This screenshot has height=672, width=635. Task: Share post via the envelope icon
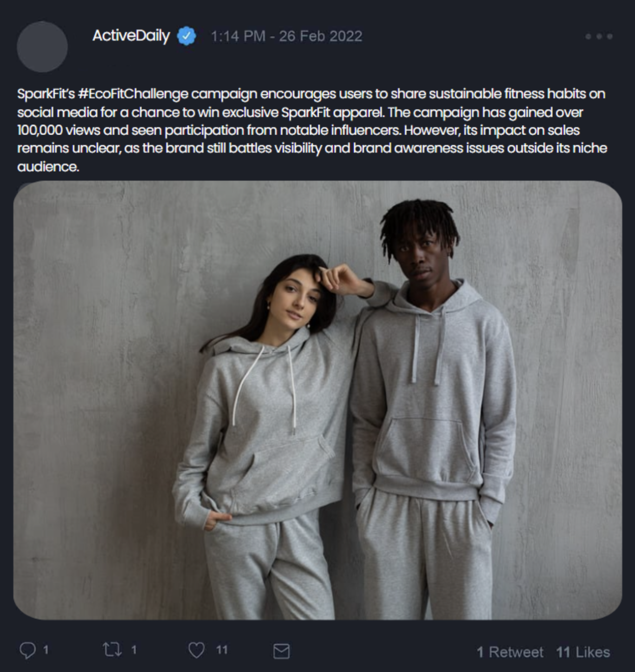[x=281, y=651]
